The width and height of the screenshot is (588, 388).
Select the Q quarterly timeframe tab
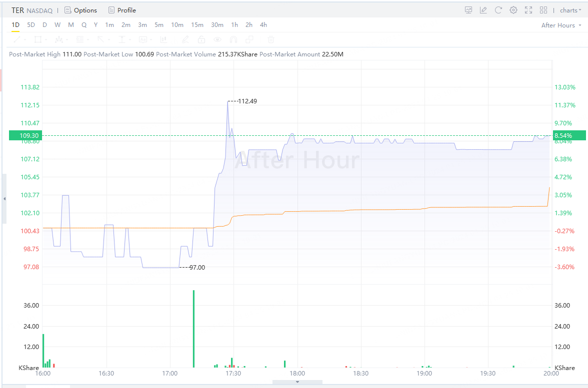[84, 25]
